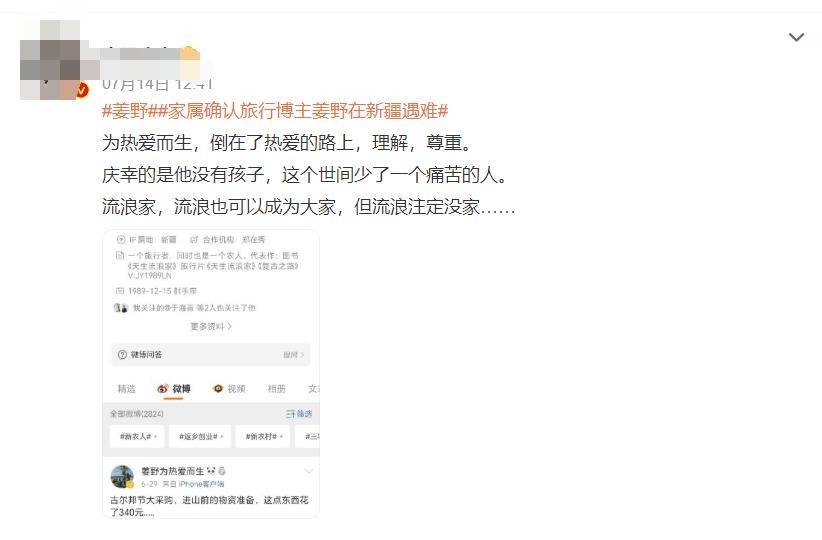The image size is (822, 540).
Task: Open the #姜野# hashtag topic
Action: tap(125, 111)
